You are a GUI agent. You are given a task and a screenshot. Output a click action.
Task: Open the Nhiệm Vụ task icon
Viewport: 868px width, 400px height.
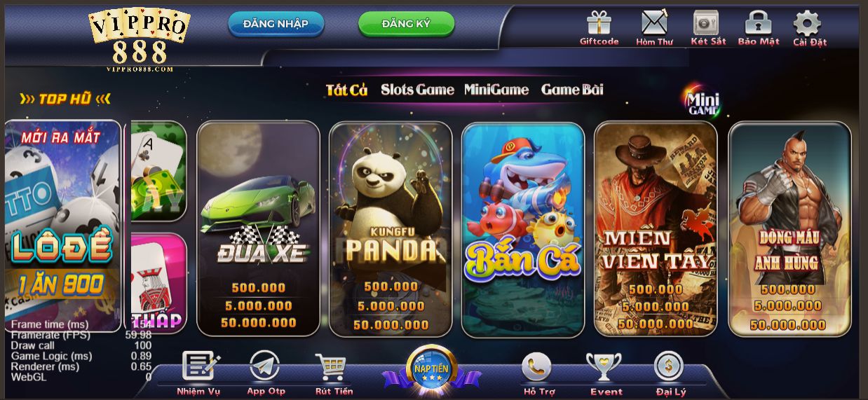click(200, 366)
